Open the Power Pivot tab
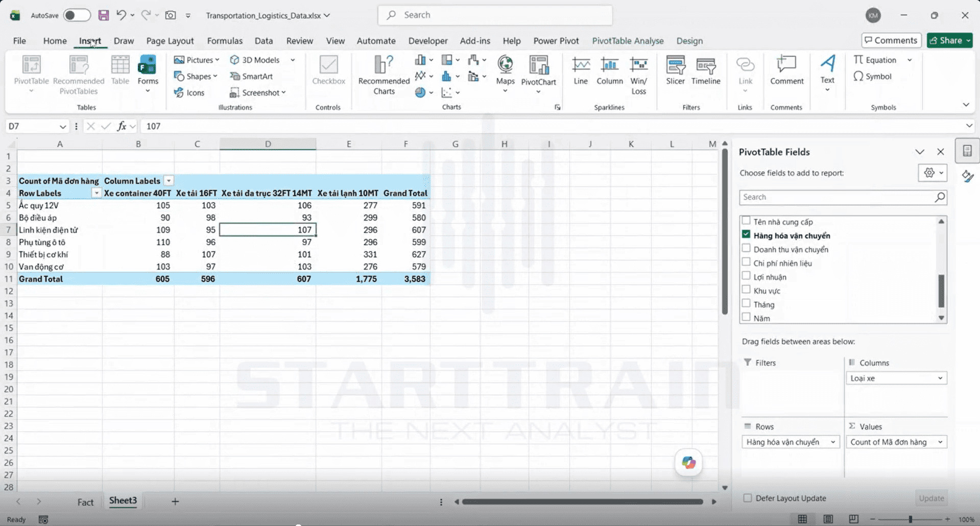This screenshot has height=526, width=980. (x=556, y=41)
